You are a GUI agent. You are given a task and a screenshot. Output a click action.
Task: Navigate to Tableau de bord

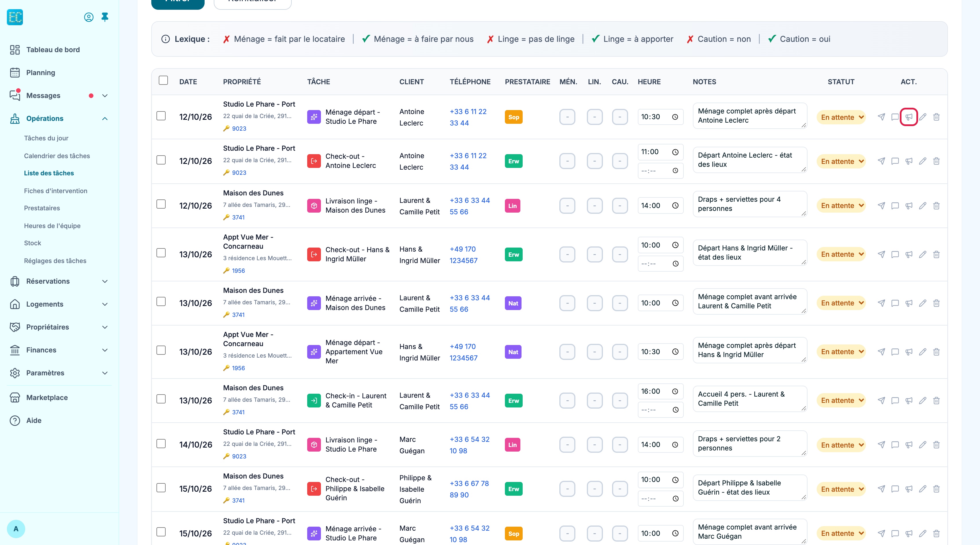[53, 50]
